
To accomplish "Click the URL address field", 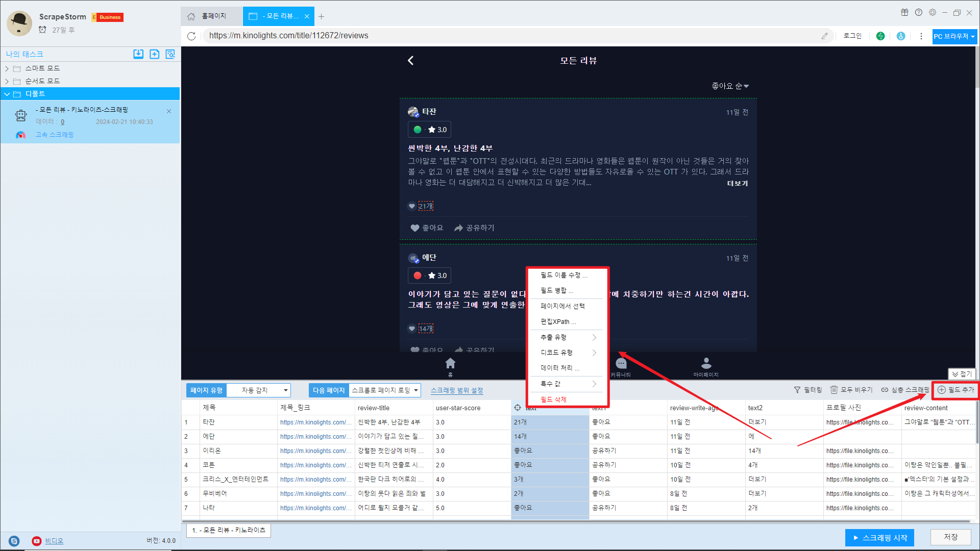I will [510, 36].
